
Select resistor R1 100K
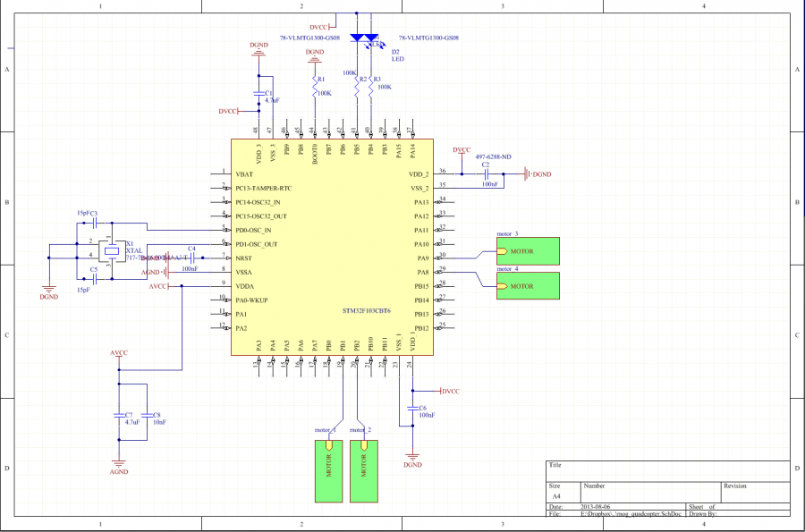tap(314, 85)
